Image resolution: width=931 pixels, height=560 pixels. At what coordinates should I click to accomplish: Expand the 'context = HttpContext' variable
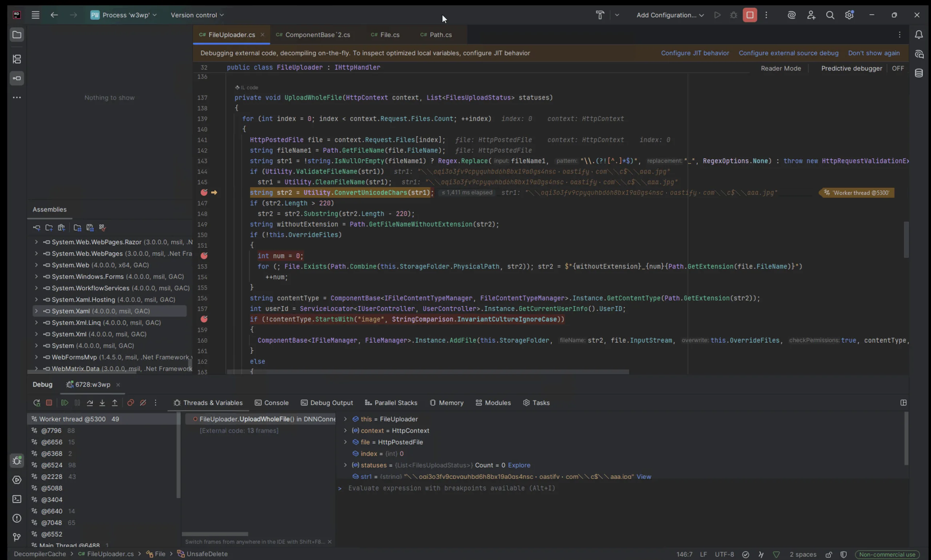345,431
